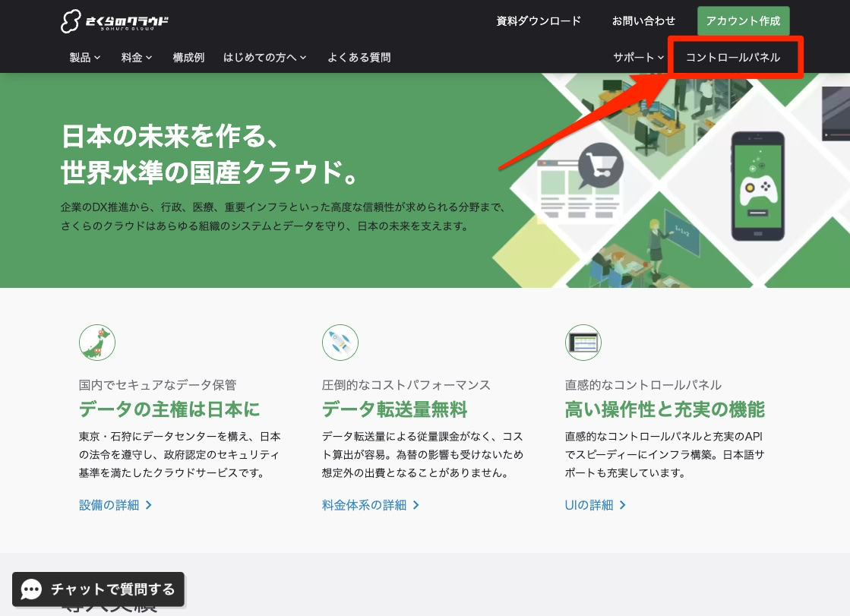This screenshot has width=850, height=616.
Task: Expand the はじめての方へ dropdown menu
Action: 265,58
